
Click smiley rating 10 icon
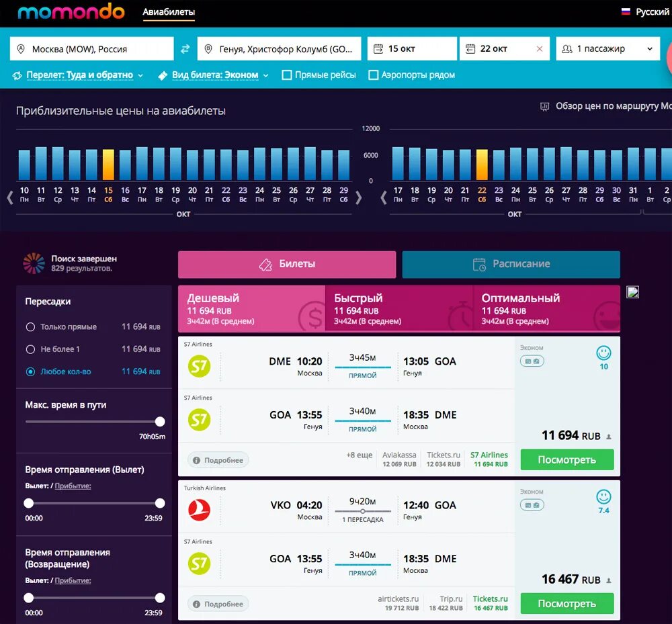pos(603,353)
